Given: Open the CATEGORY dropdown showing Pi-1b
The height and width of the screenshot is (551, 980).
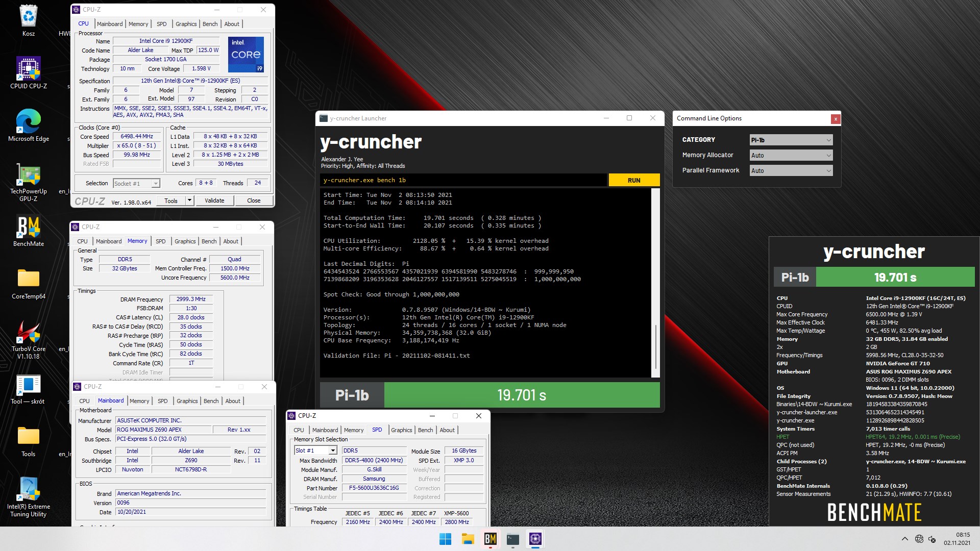Looking at the screenshot, I should click(x=791, y=140).
